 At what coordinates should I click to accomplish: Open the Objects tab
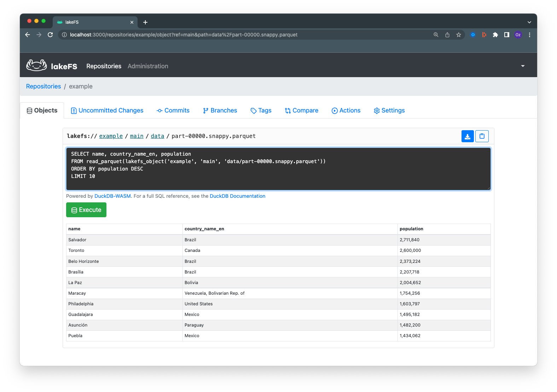point(42,110)
